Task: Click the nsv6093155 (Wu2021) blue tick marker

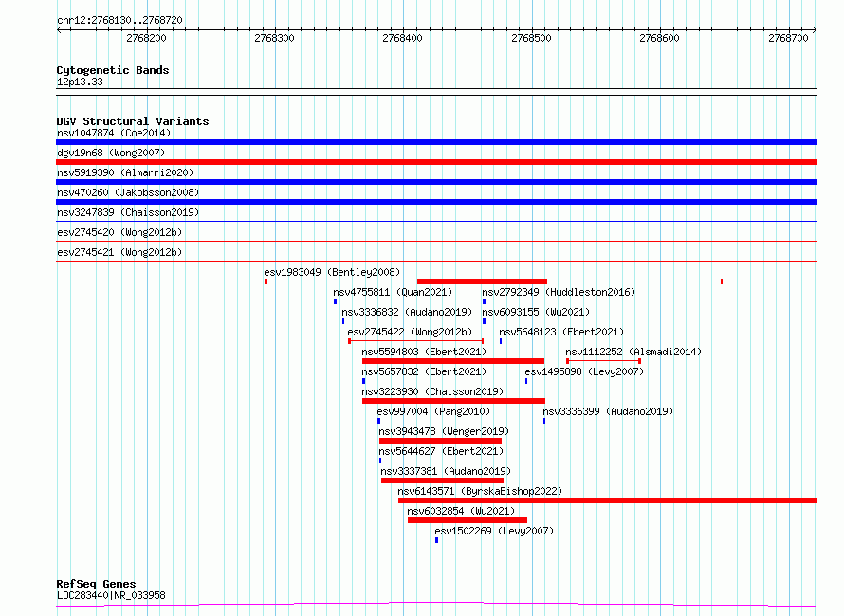Action: pyautogui.click(x=484, y=321)
